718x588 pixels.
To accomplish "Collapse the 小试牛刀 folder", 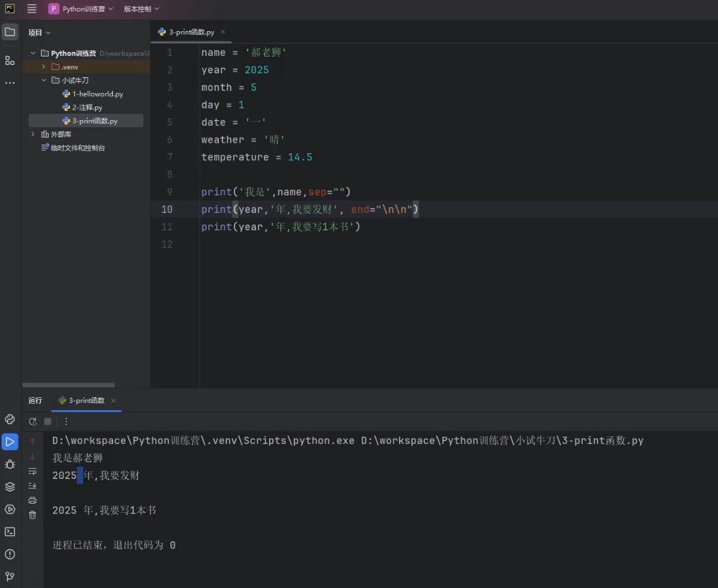I will [43, 80].
